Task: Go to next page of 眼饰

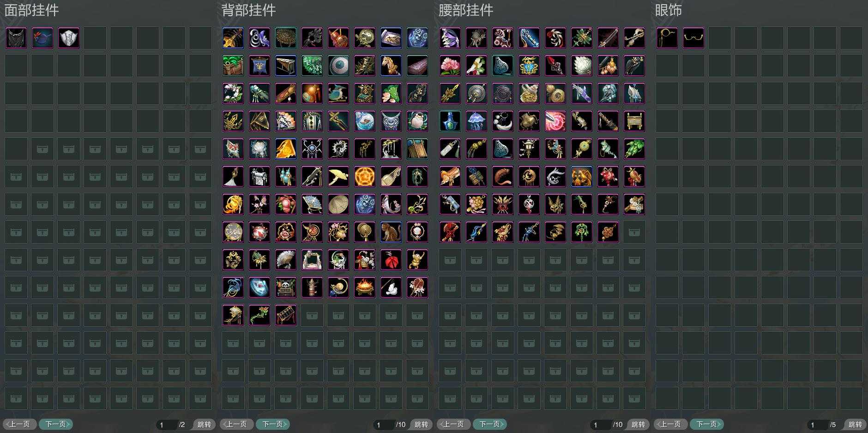Action: pyautogui.click(x=707, y=424)
